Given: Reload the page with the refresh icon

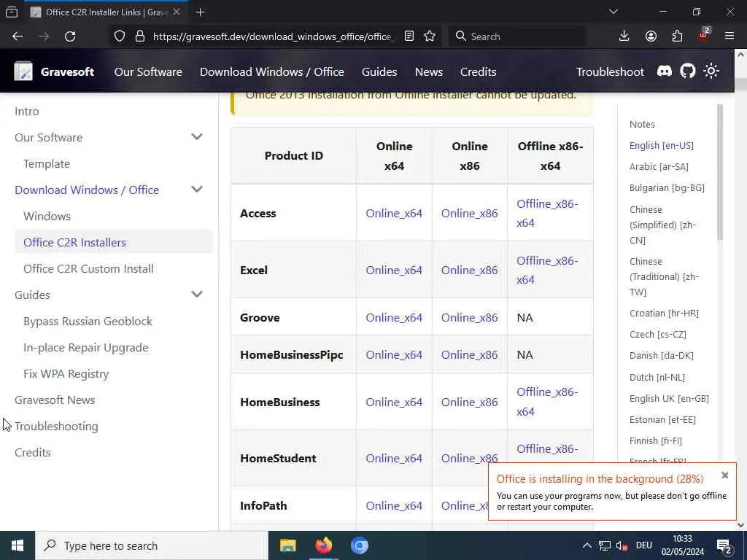Looking at the screenshot, I should 70,36.
